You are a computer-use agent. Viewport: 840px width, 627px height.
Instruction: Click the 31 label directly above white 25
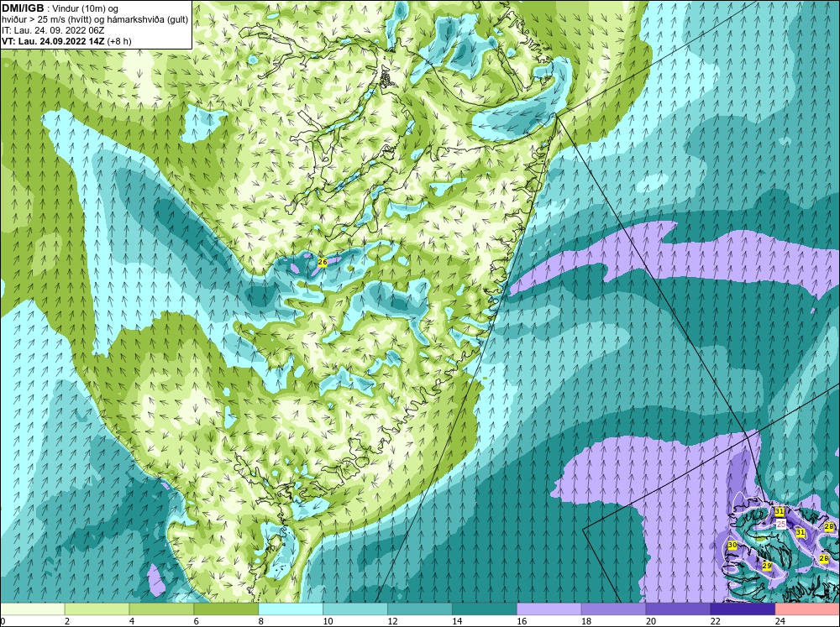(x=780, y=511)
